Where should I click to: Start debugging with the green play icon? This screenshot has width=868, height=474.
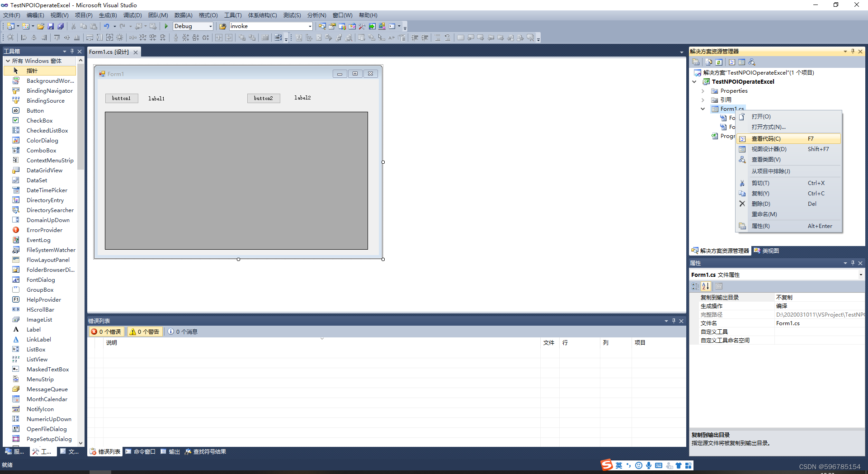[x=166, y=26]
